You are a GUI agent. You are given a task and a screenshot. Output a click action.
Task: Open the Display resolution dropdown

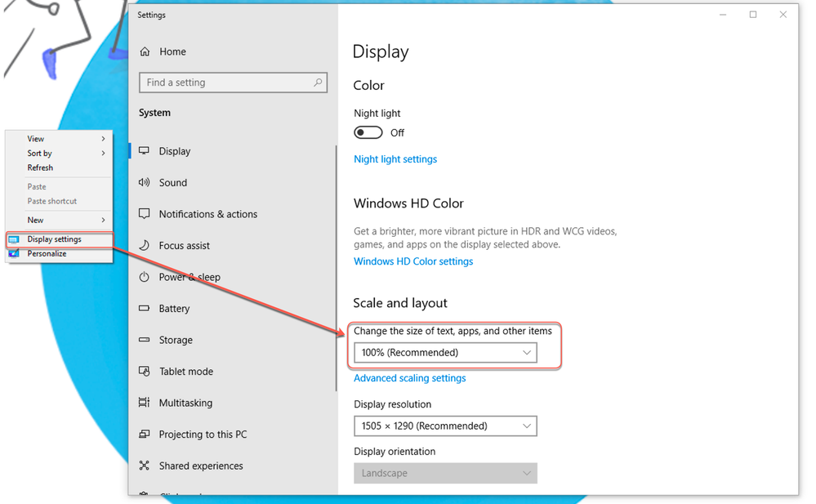pyautogui.click(x=445, y=426)
